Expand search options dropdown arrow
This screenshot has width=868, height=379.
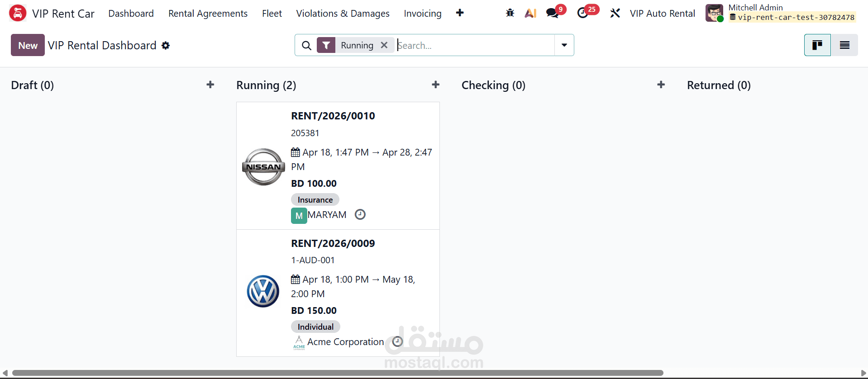click(x=564, y=45)
